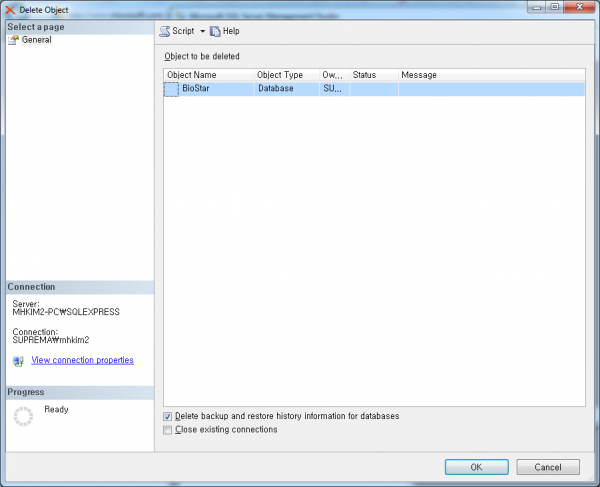Enable Close existing connections checkbox
Image resolution: width=600 pixels, height=487 pixels.
pos(167,430)
